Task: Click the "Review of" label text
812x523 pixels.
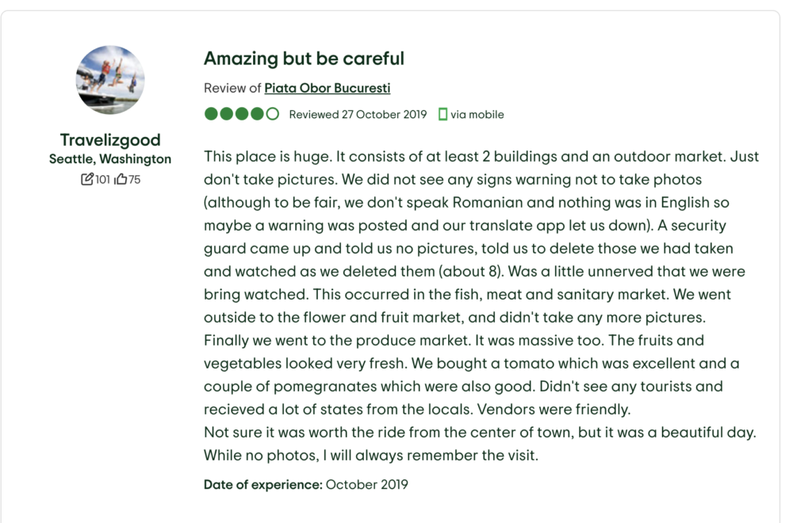Action: coord(232,88)
